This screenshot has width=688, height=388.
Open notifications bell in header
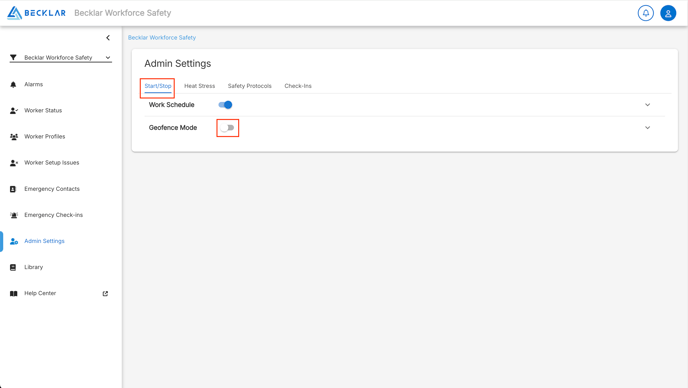tap(645, 13)
